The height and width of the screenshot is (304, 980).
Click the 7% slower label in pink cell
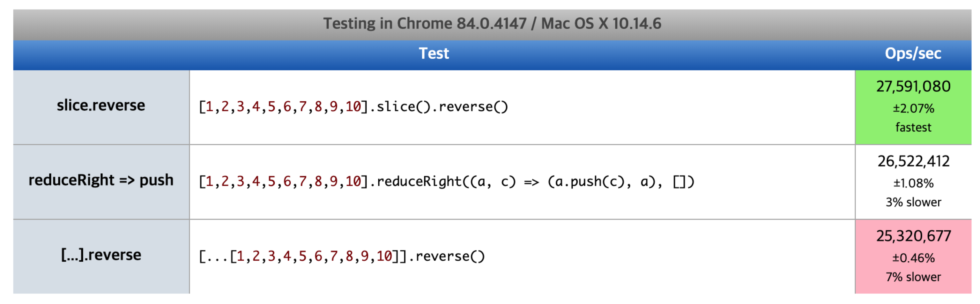pos(913,277)
